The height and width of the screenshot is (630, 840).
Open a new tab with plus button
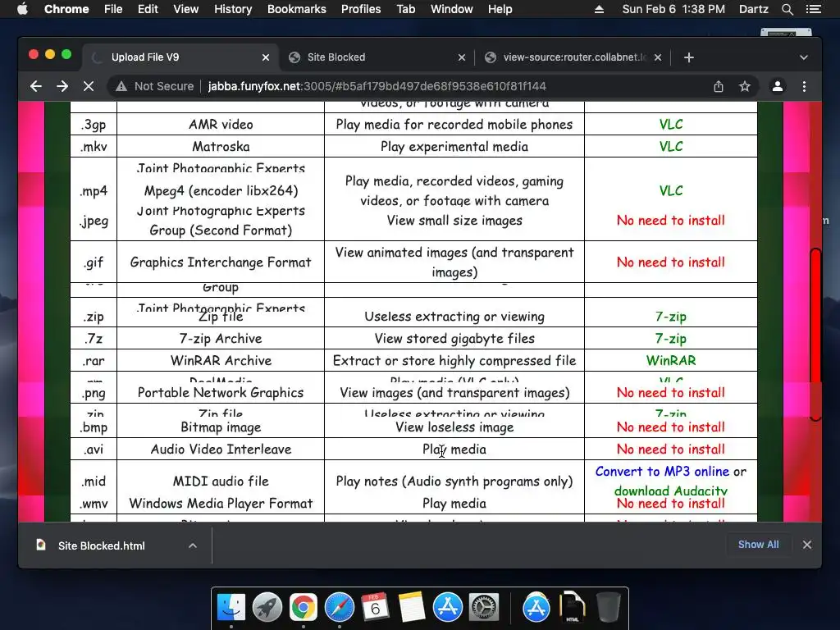[689, 57]
